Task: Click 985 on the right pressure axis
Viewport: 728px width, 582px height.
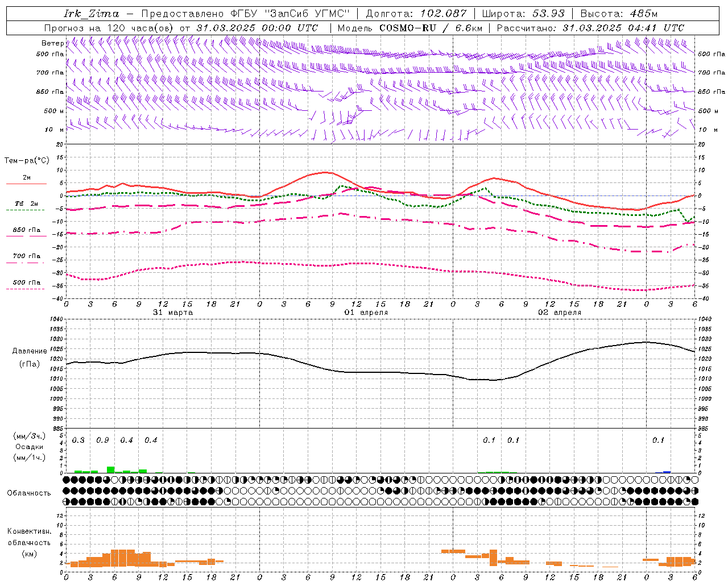Action: [x=703, y=428]
